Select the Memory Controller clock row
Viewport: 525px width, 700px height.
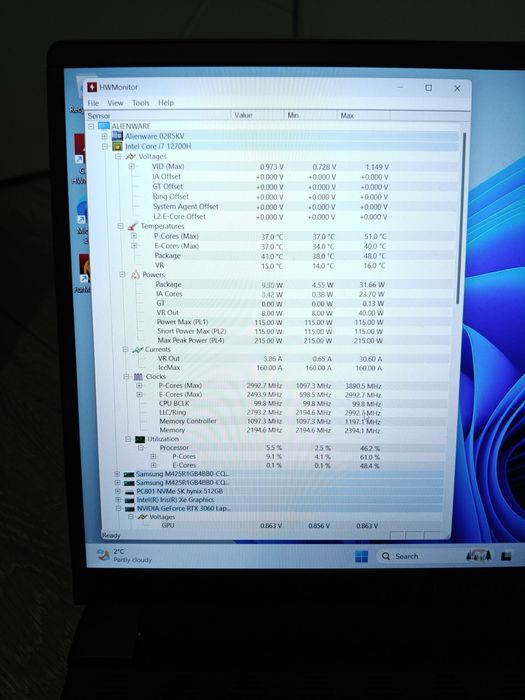pyautogui.click(x=271, y=421)
